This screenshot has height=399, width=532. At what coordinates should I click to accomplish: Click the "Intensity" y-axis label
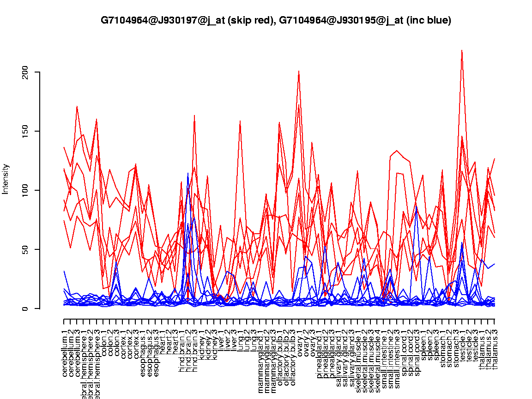[x=6, y=179]
